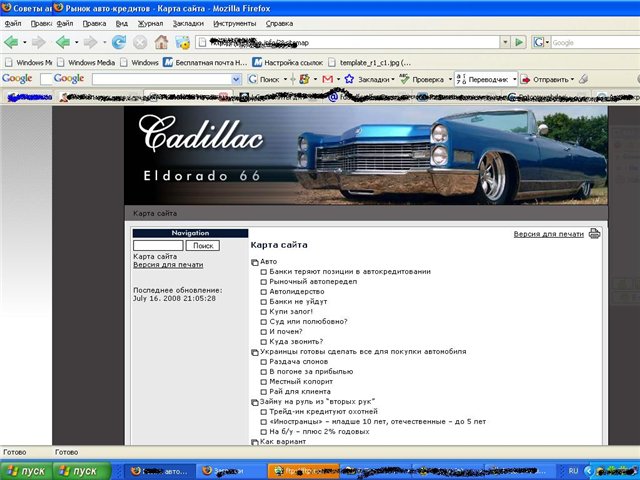Image resolution: width=640 pixels, height=480 pixels.
Task: Click the printer icon beside Версия для печати
Action: 594,234
